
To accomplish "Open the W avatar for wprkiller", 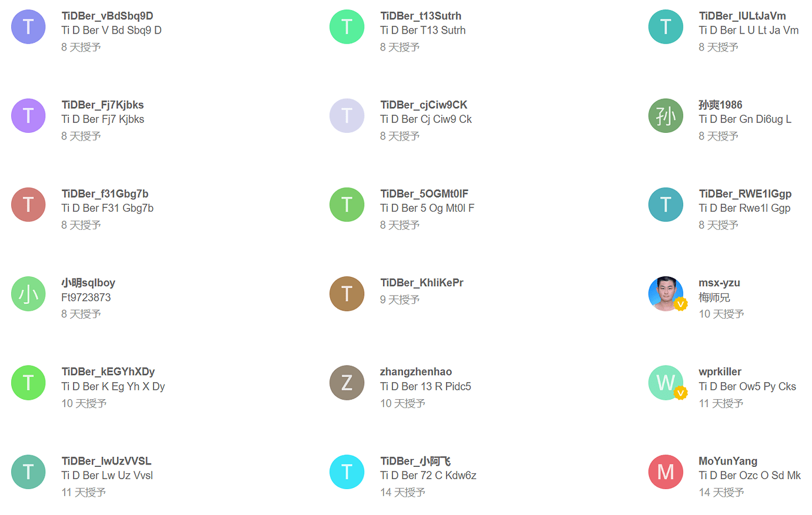I will 665,383.
